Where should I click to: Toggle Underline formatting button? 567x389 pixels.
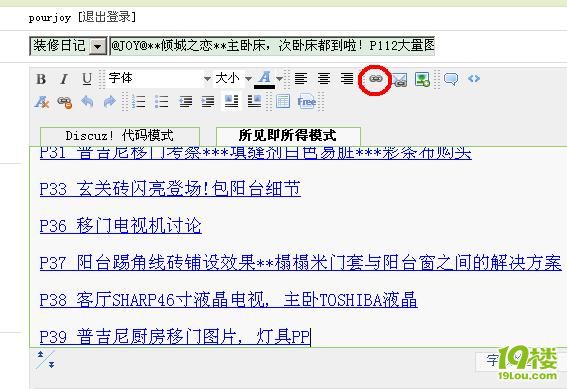click(87, 79)
